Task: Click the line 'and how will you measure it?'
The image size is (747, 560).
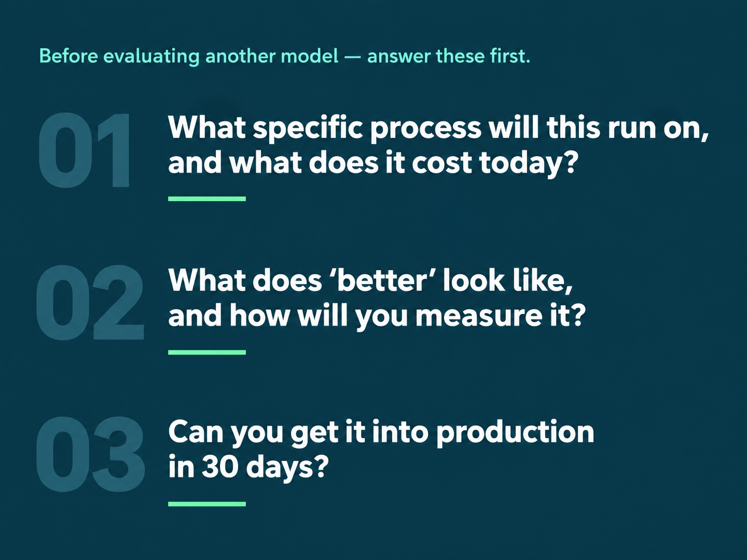Action: [377, 316]
